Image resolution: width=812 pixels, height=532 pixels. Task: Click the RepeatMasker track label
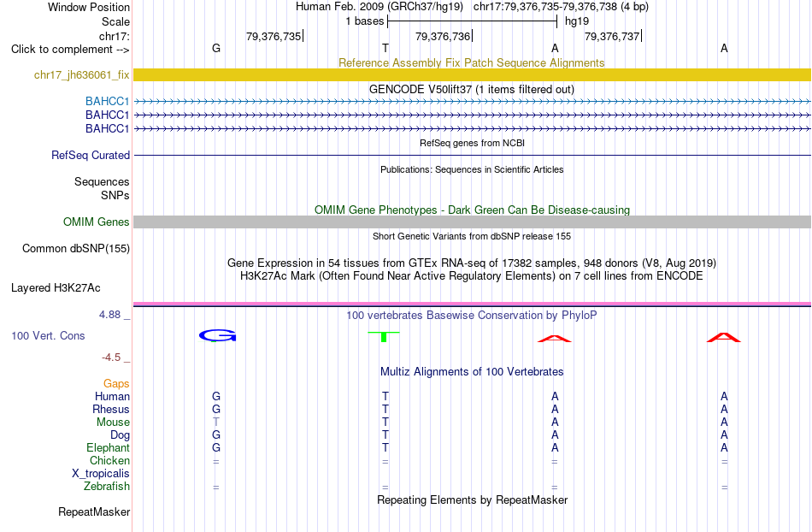point(94,511)
